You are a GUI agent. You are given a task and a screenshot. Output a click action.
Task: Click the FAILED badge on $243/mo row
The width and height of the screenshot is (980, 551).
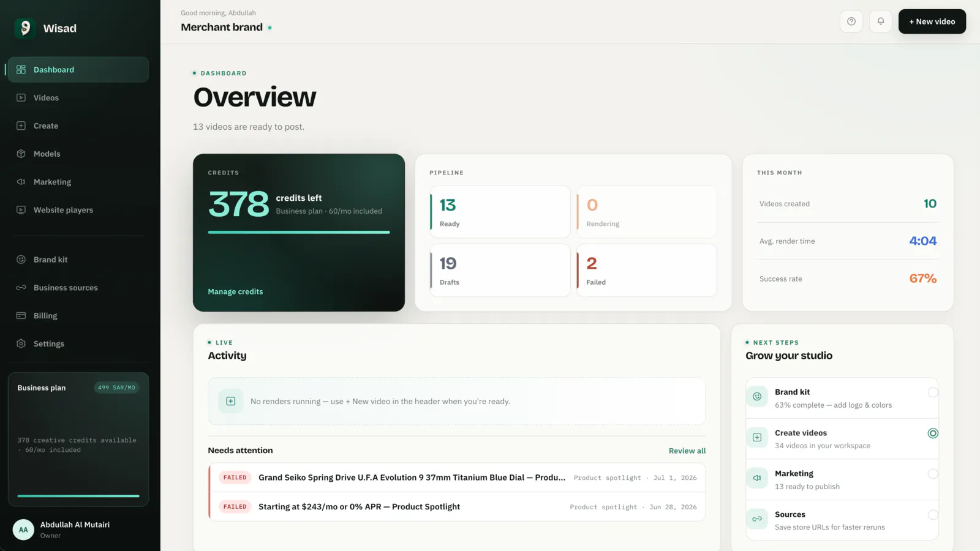(x=235, y=507)
